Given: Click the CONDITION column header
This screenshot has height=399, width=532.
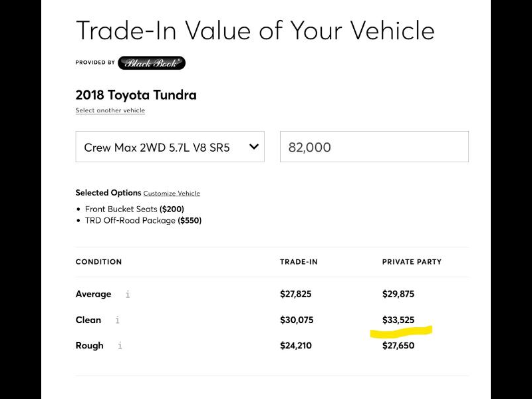Looking at the screenshot, I should click(x=98, y=262).
